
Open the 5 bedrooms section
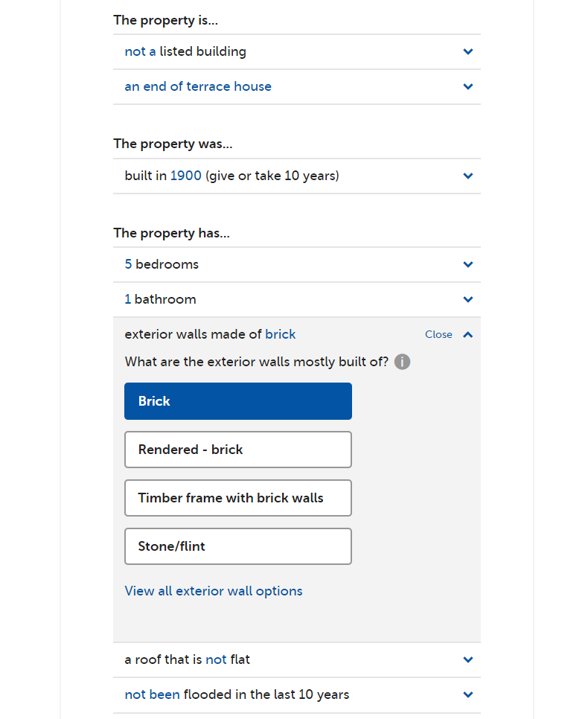(x=297, y=264)
